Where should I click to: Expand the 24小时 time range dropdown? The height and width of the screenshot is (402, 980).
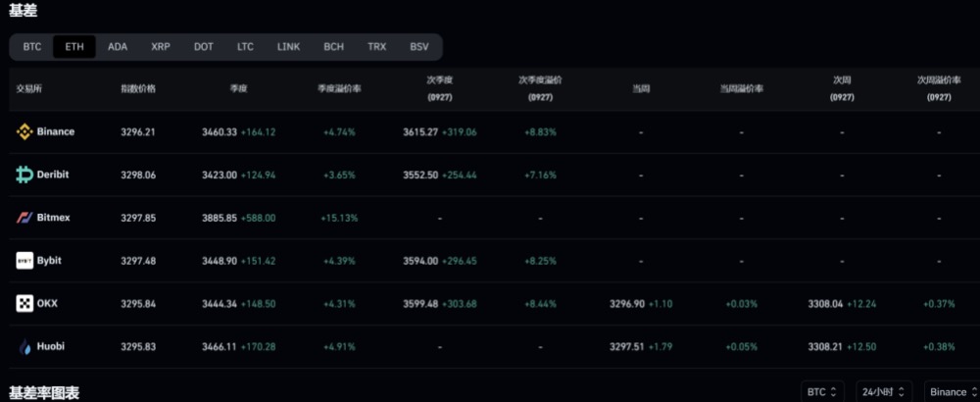click(884, 392)
